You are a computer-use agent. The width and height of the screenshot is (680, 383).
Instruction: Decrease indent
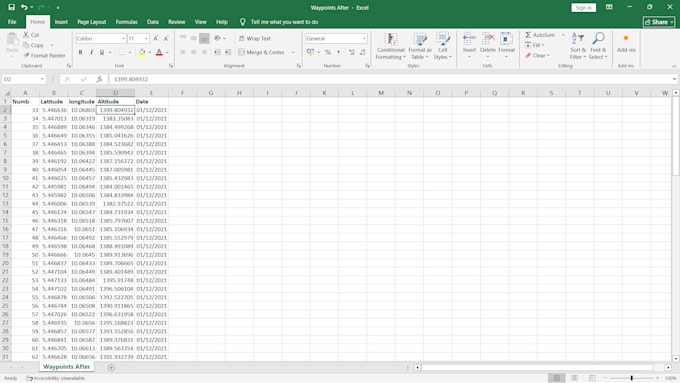click(217, 52)
